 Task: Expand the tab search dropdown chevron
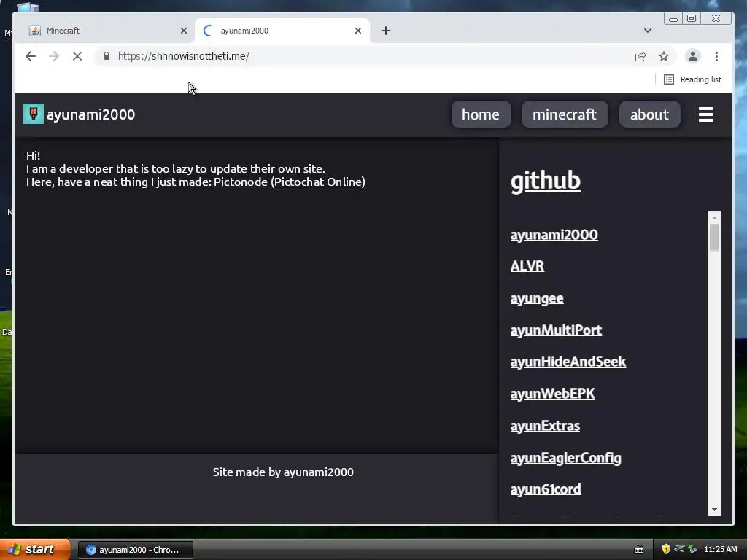coord(648,31)
